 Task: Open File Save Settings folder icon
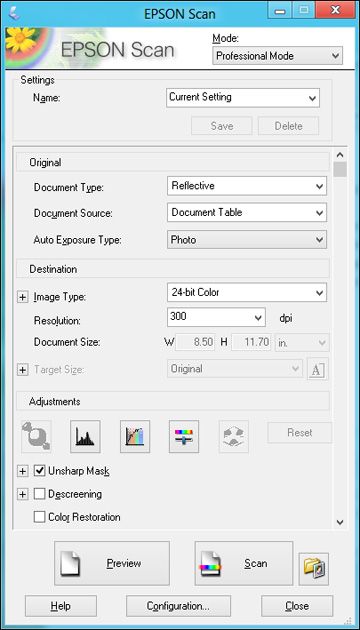pyautogui.click(x=314, y=569)
